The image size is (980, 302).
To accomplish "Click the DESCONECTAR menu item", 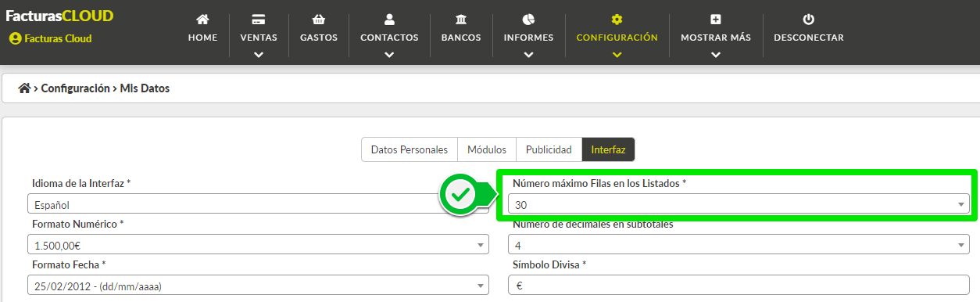I will tap(808, 38).
